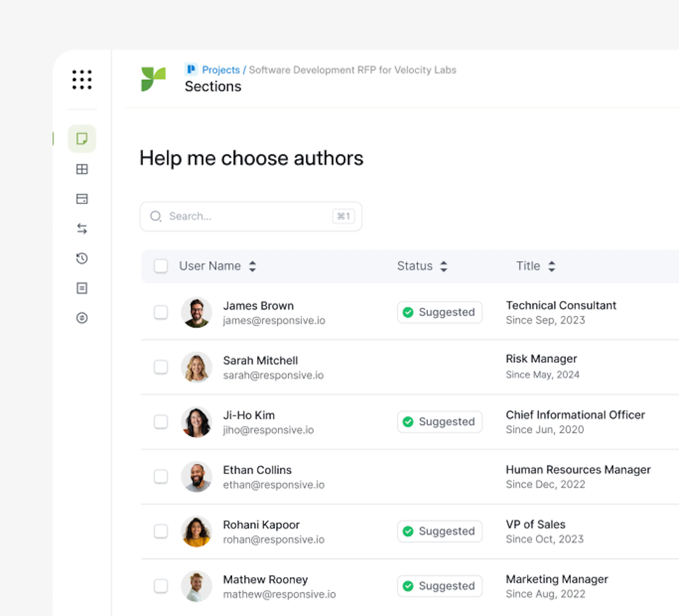Open version history via the clock icon
The height and width of the screenshot is (616, 679).
(x=82, y=259)
